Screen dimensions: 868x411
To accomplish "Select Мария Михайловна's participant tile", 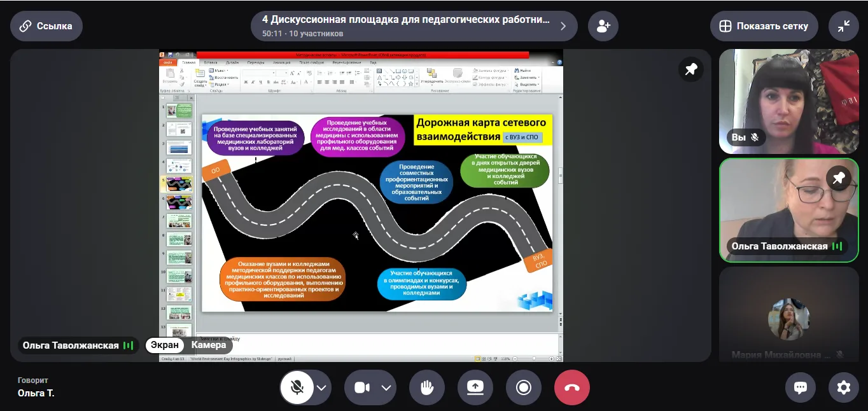I will pyautogui.click(x=788, y=315).
